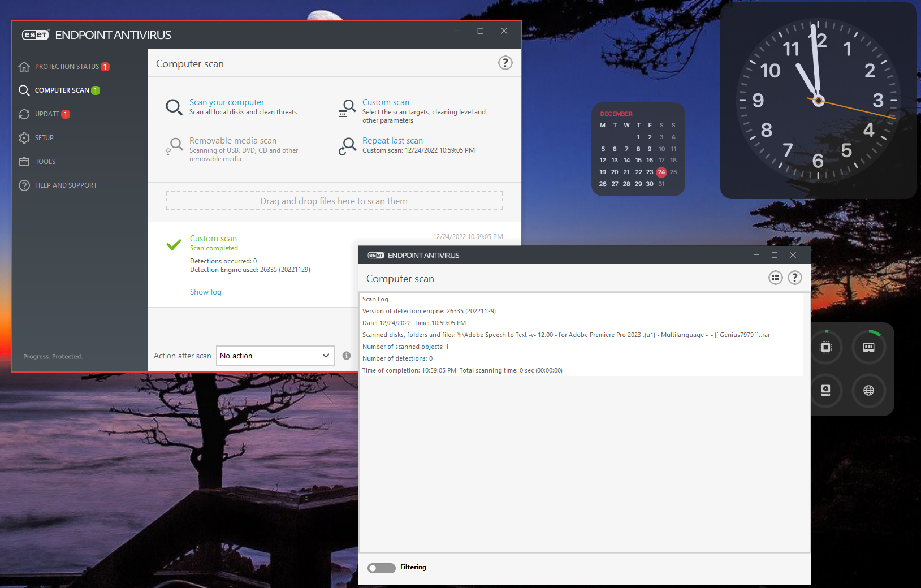This screenshot has width=921, height=588.
Task: Click Scan your computer link
Action: tap(227, 102)
